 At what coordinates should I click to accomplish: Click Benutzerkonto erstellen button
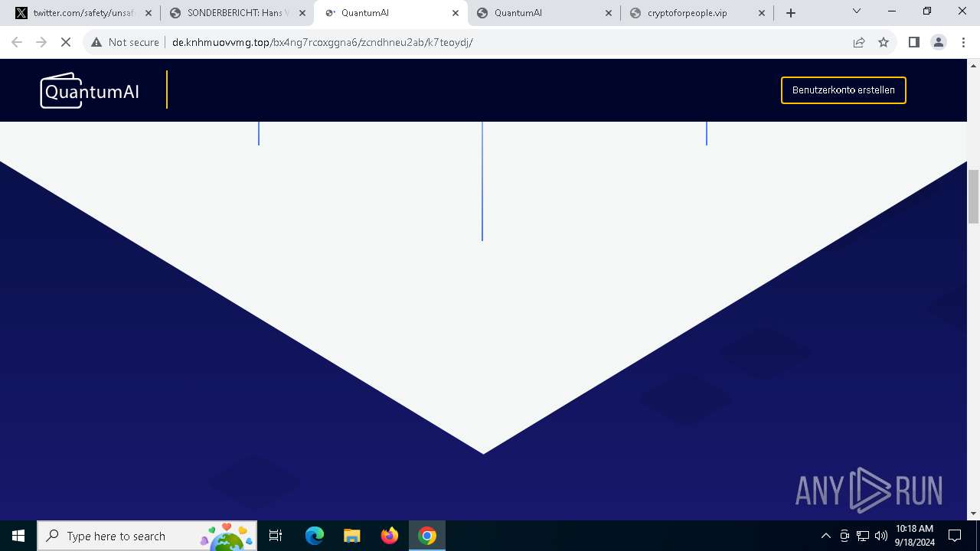pyautogui.click(x=844, y=90)
